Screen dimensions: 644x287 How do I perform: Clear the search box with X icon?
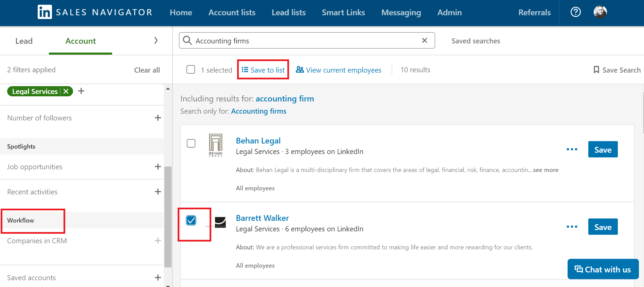424,40
